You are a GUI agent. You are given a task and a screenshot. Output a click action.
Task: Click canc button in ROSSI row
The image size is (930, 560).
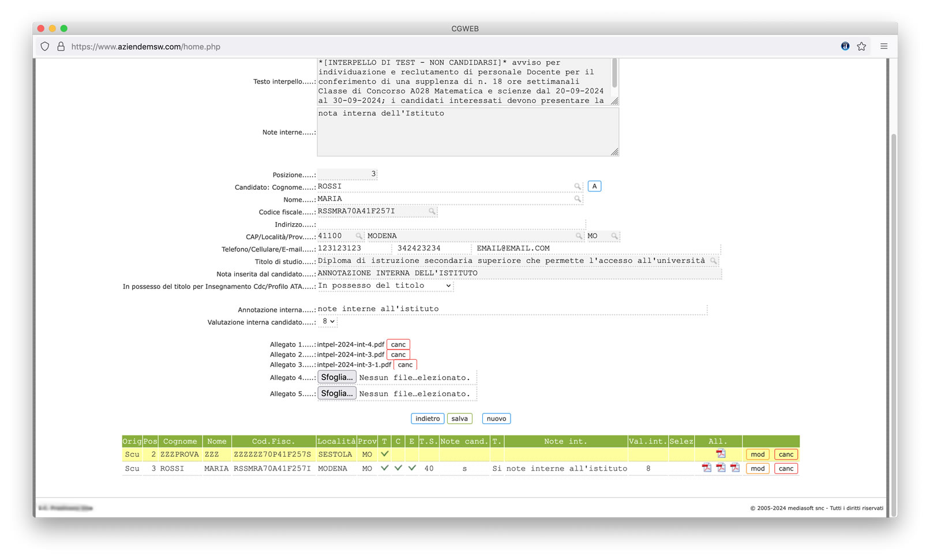pos(786,468)
